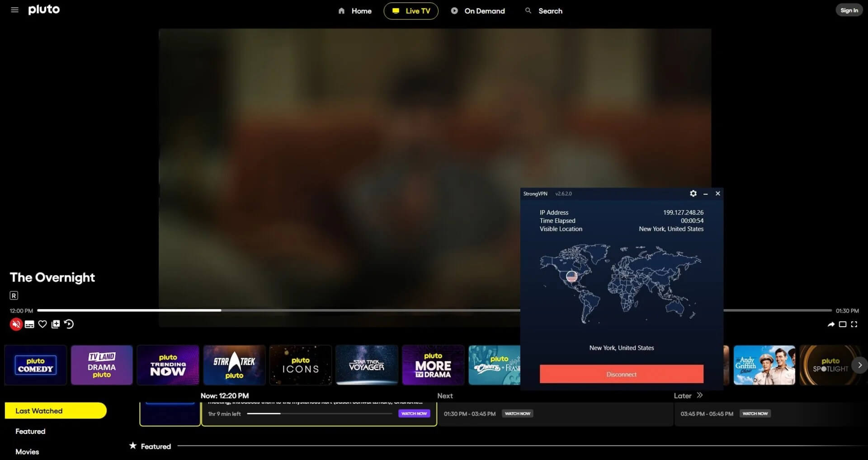868x460 pixels.
Task: Restart the program from the beginning
Action: point(69,324)
